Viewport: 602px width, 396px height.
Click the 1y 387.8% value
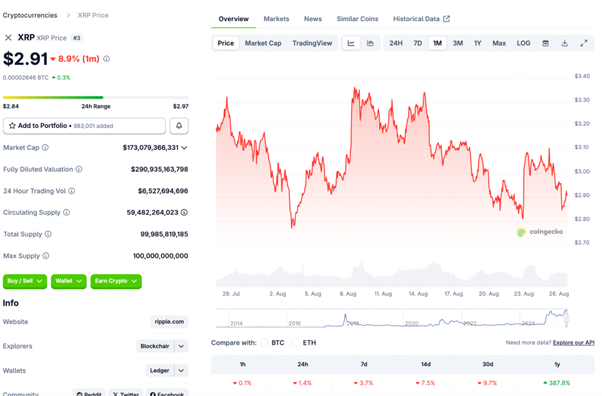pyautogui.click(x=557, y=383)
